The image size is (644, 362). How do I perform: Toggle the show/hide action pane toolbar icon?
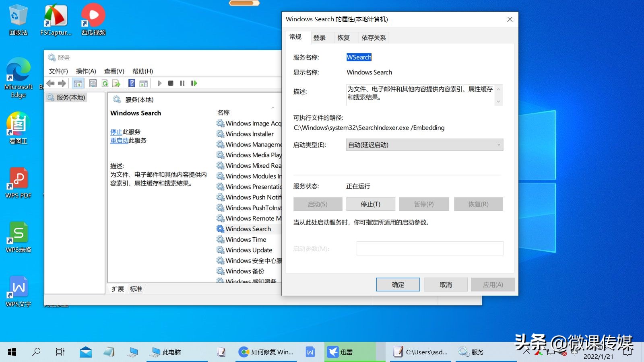point(144,83)
